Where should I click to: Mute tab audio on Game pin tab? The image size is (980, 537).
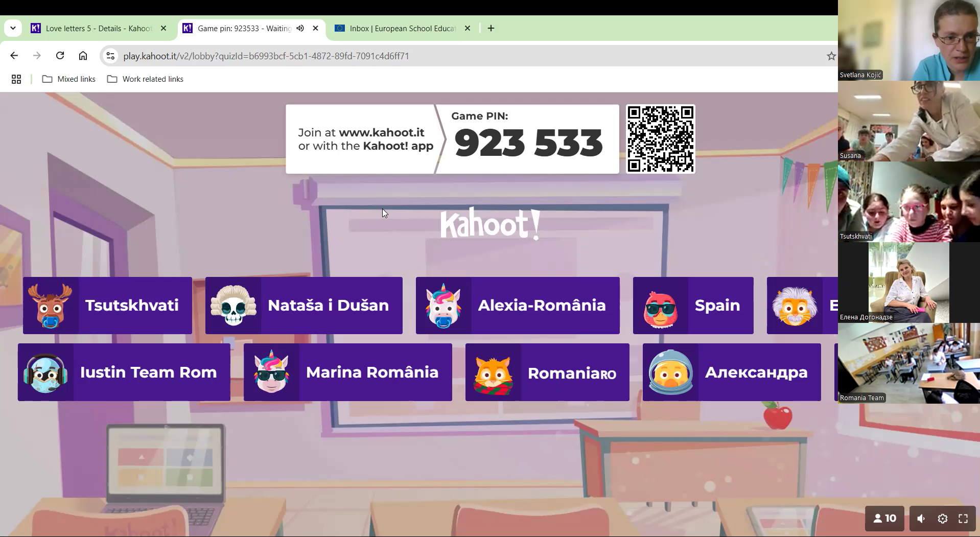click(300, 28)
